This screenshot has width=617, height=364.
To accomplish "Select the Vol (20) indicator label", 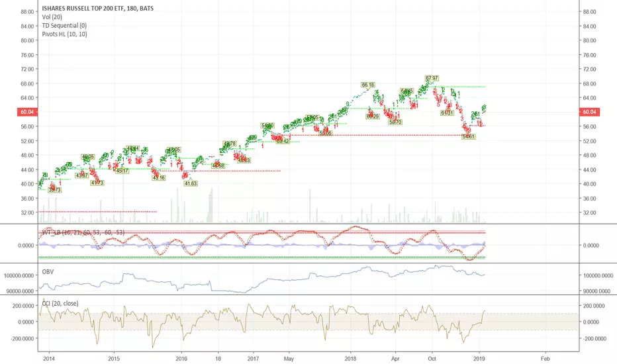I will tap(52, 17).
